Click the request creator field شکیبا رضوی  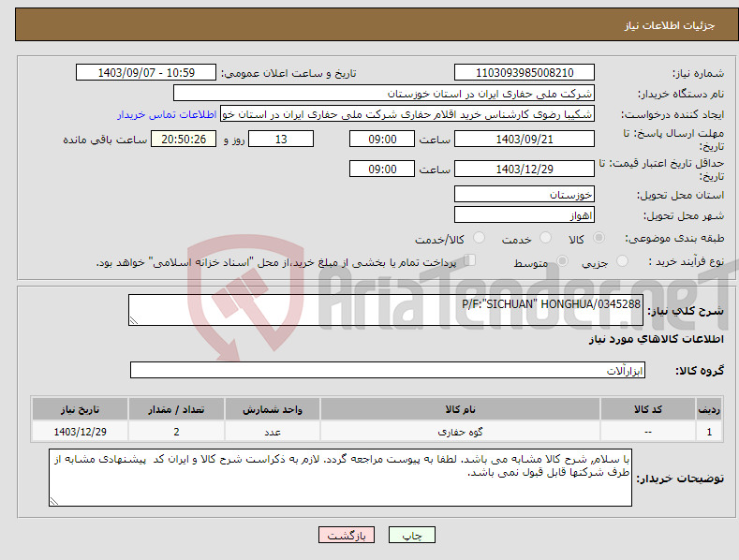[407, 114]
